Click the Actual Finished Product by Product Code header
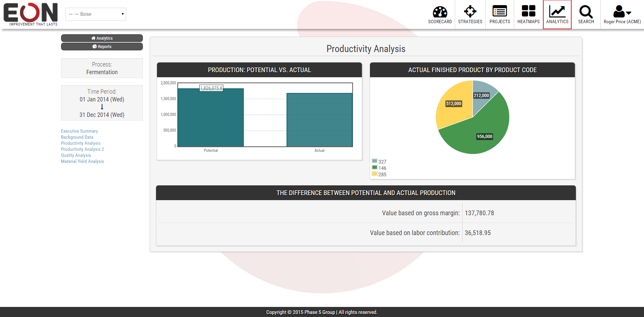The height and width of the screenshot is (317, 644). 472,70
